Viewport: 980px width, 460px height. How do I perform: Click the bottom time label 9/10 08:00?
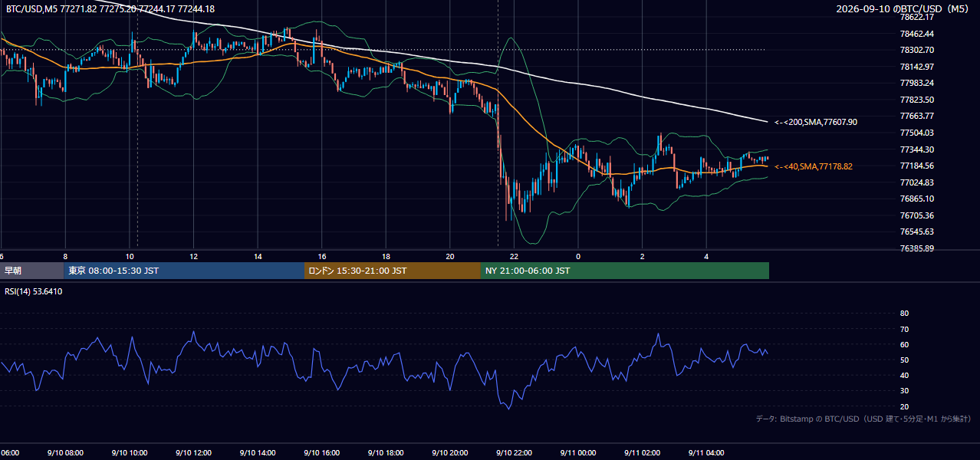(x=65, y=453)
